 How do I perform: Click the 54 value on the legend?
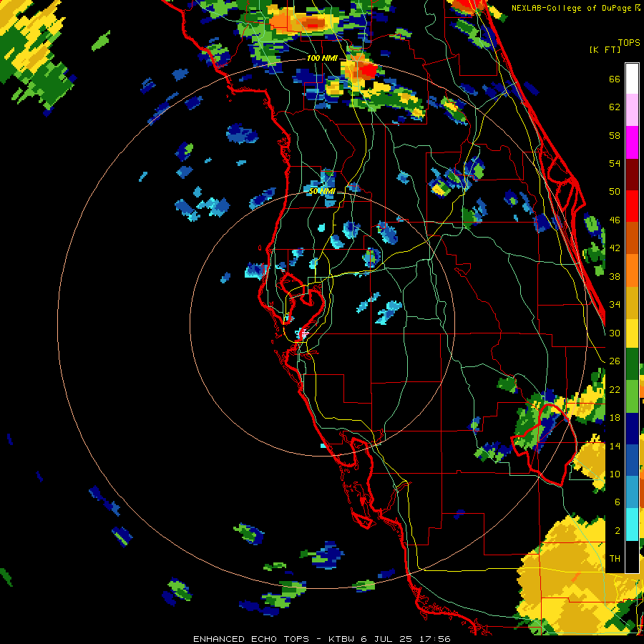click(x=615, y=163)
